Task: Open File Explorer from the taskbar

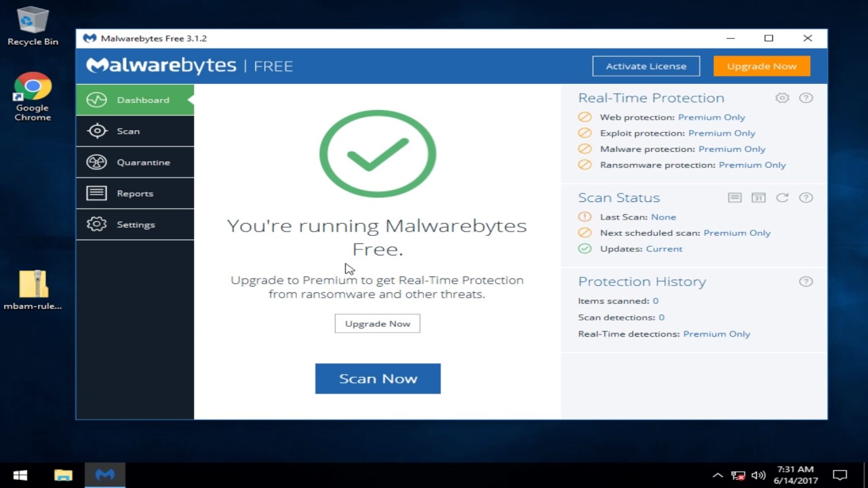Action: [x=63, y=475]
